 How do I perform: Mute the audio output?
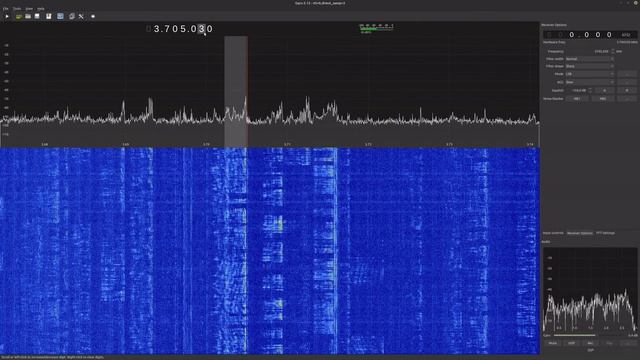coord(552,343)
